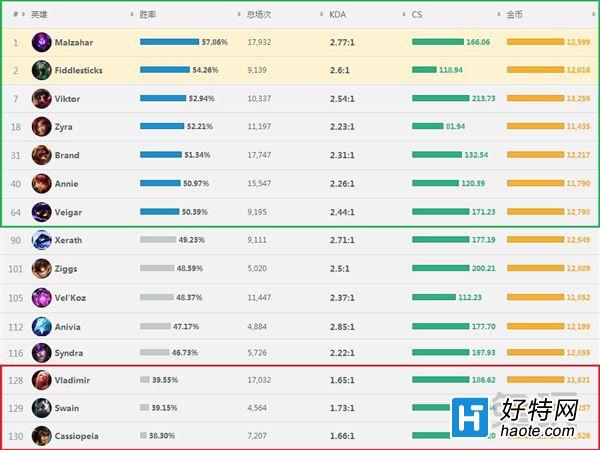
Task: Click the Zyra name text
Action: coord(64,127)
